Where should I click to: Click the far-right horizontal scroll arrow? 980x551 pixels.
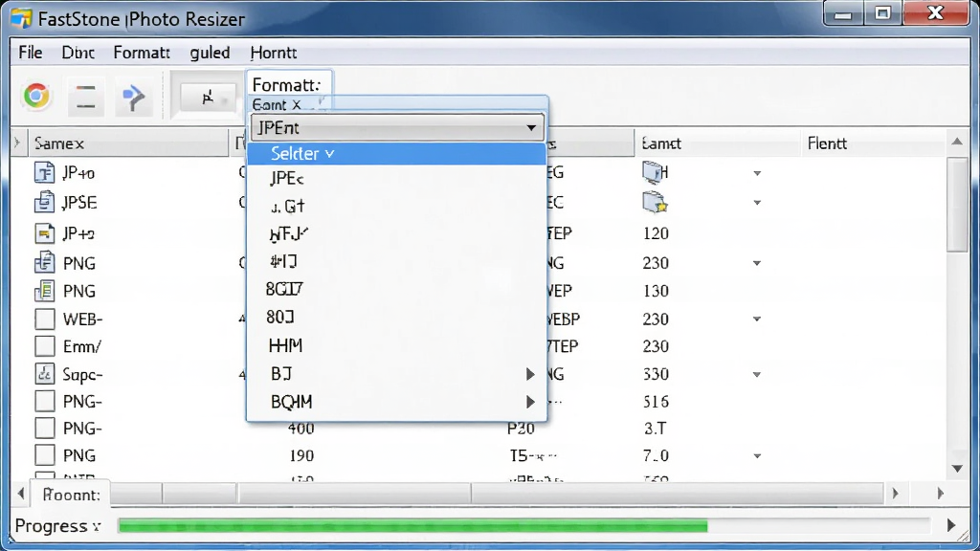tap(940, 494)
